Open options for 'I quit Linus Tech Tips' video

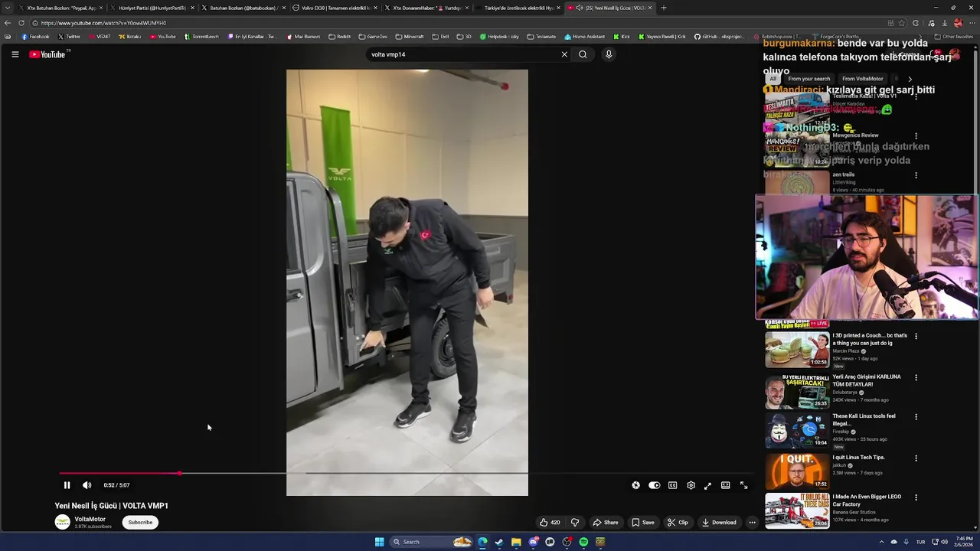coord(916,458)
